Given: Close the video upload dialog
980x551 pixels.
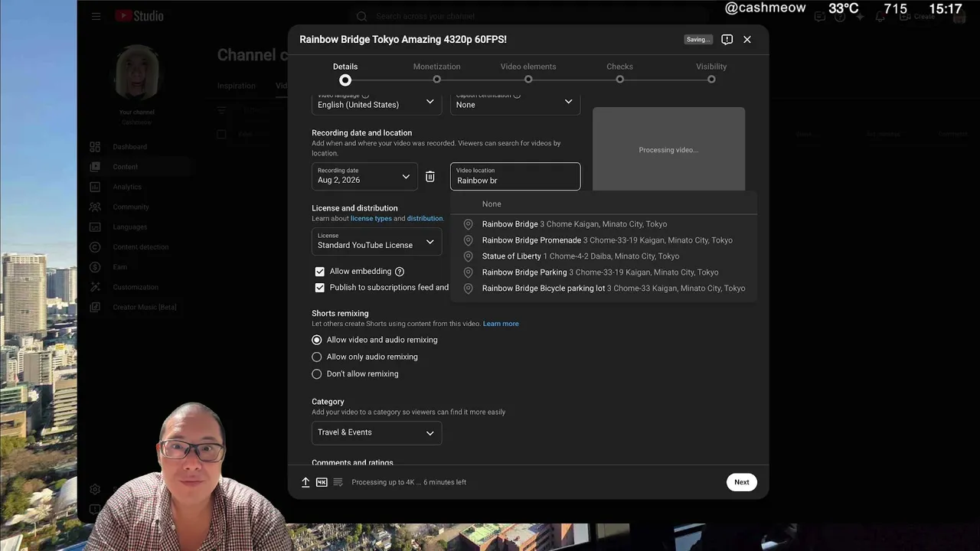Looking at the screenshot, I should point(747,39).
